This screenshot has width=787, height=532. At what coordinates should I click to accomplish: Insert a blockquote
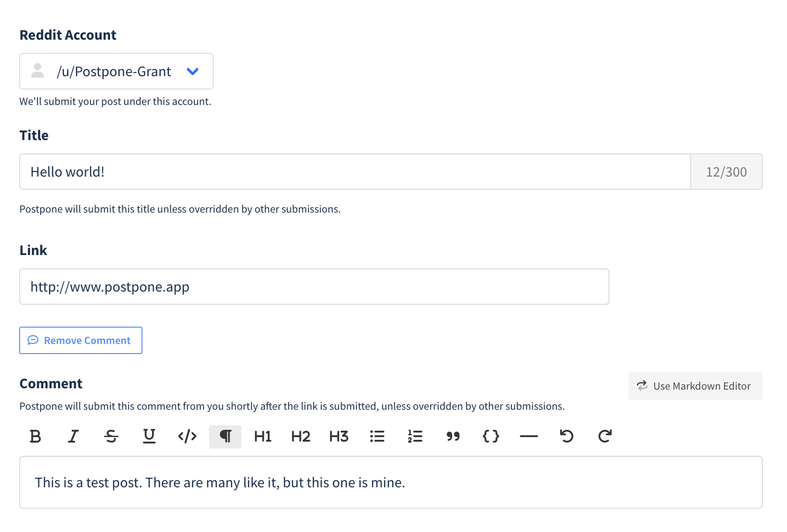coord(453,437)
